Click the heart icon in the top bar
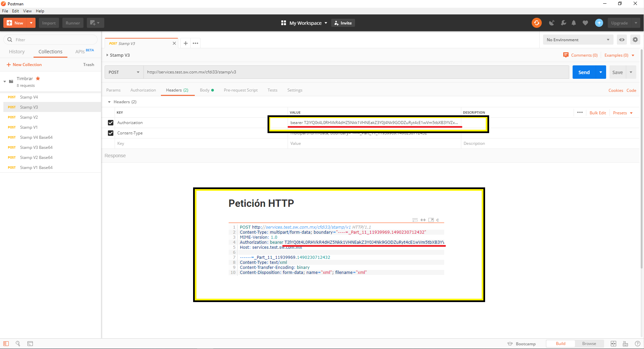644x349 pixels. point(585,23)
